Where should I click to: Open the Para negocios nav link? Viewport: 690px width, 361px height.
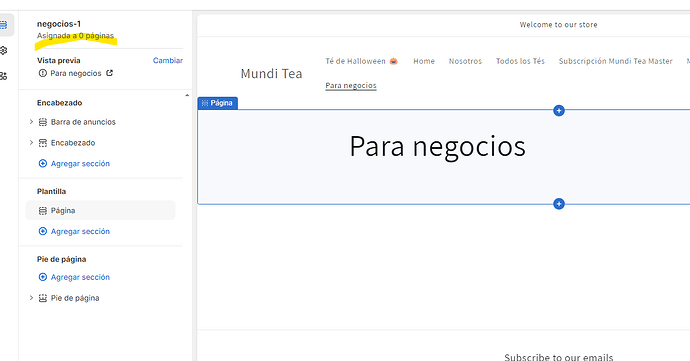pos(351,85)
